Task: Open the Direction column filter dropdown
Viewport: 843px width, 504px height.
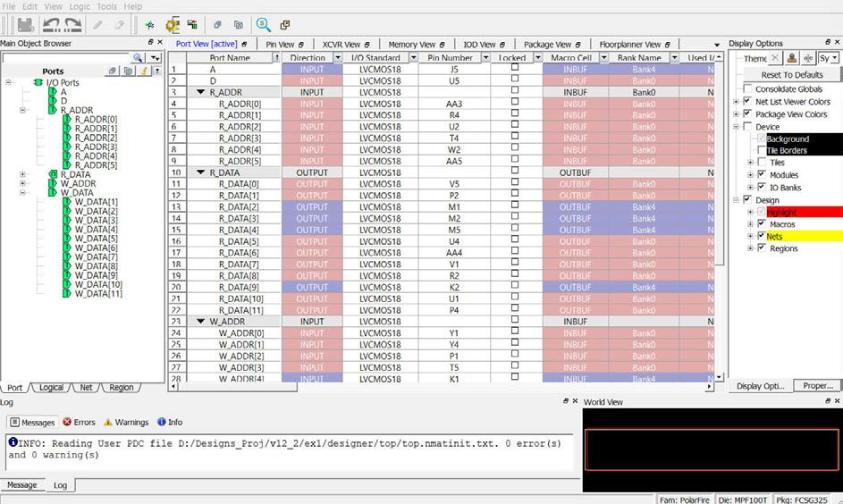Action: pos(332,58)
